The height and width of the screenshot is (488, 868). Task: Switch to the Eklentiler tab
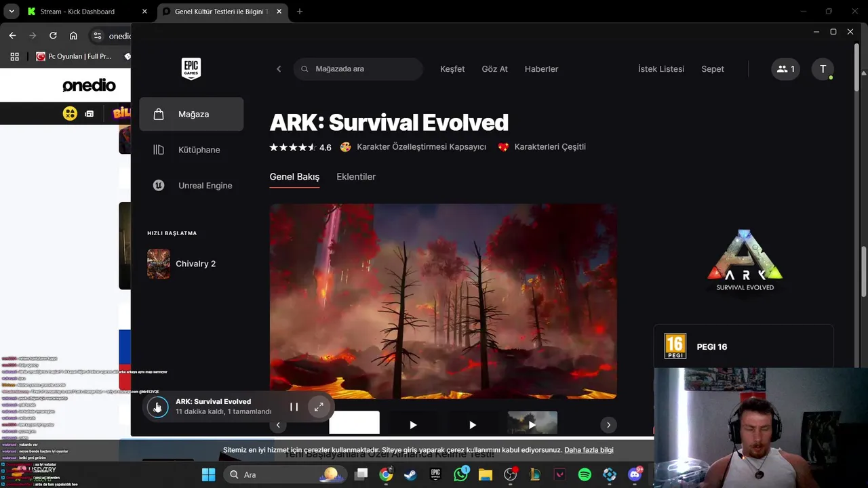click(356, 177)
